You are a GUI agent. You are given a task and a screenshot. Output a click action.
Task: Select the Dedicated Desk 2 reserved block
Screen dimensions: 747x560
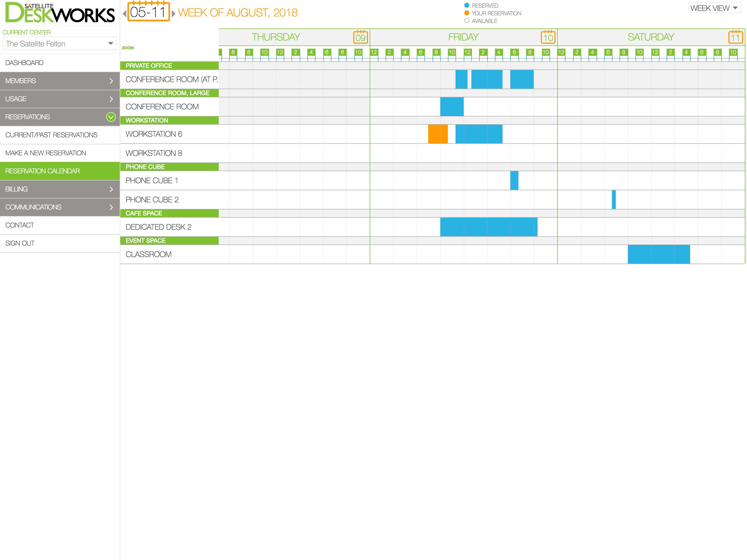pos(489,227)
